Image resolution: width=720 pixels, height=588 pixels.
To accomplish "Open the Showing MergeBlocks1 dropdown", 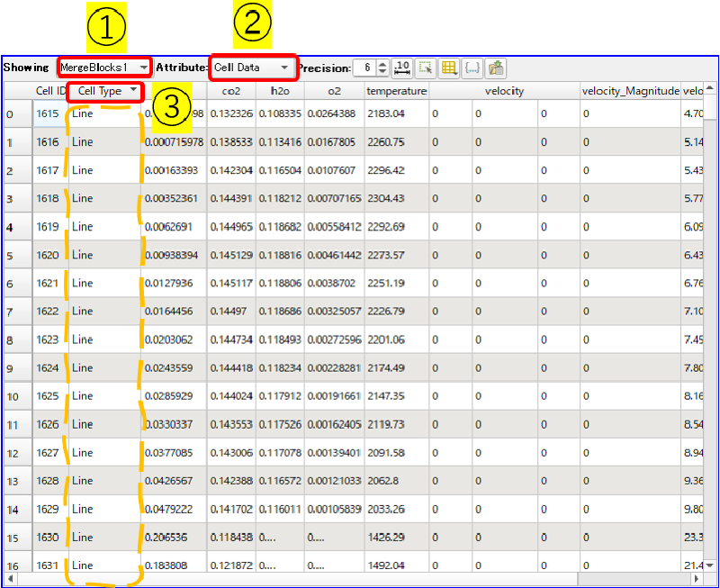I will pyautogui.click(x=103, y=68).
